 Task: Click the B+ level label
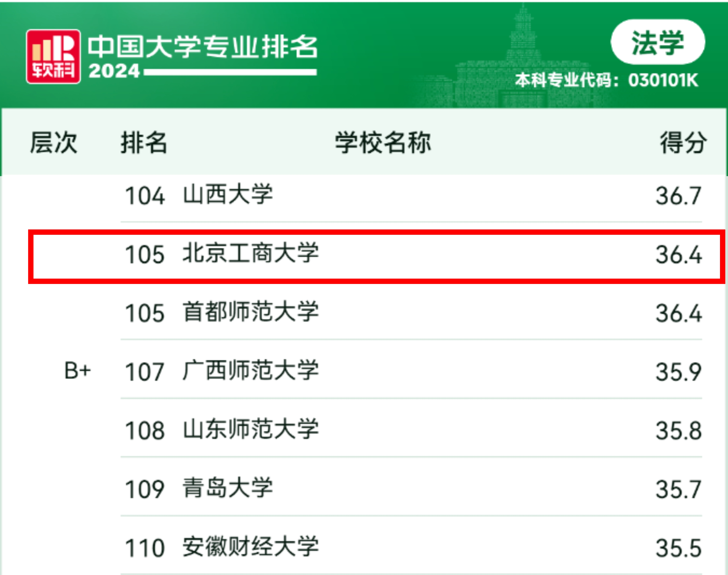click(77, 371)
